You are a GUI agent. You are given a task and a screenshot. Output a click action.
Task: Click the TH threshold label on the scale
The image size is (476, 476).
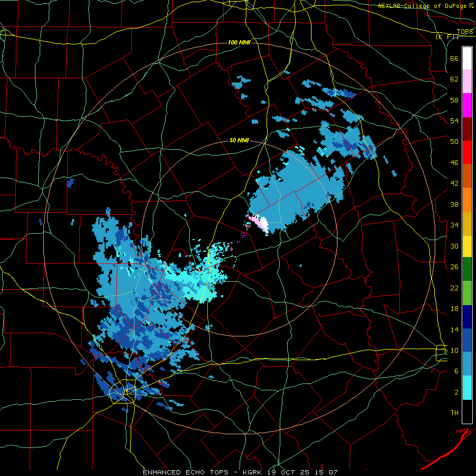pyautogui.click(x=454, y=413)
